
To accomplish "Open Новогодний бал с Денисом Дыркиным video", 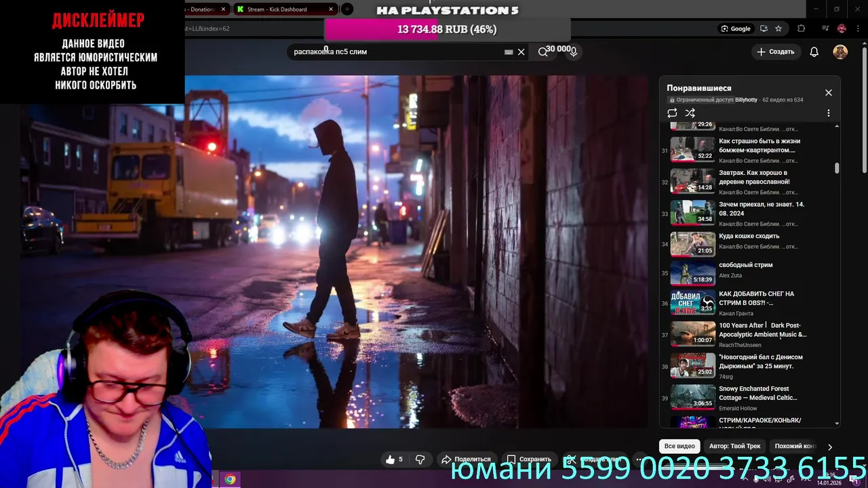I will point(749,366).
